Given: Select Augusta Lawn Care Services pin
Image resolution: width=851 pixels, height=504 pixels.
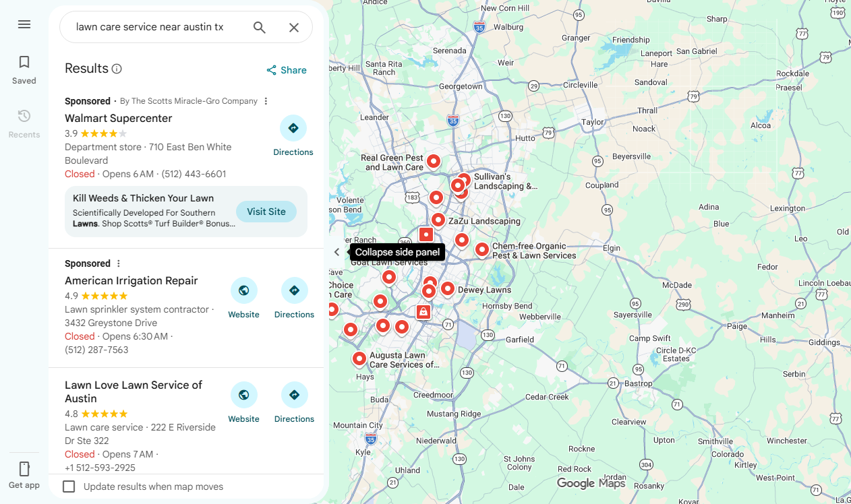Looking at the screenshot, I should pos(359,358).
